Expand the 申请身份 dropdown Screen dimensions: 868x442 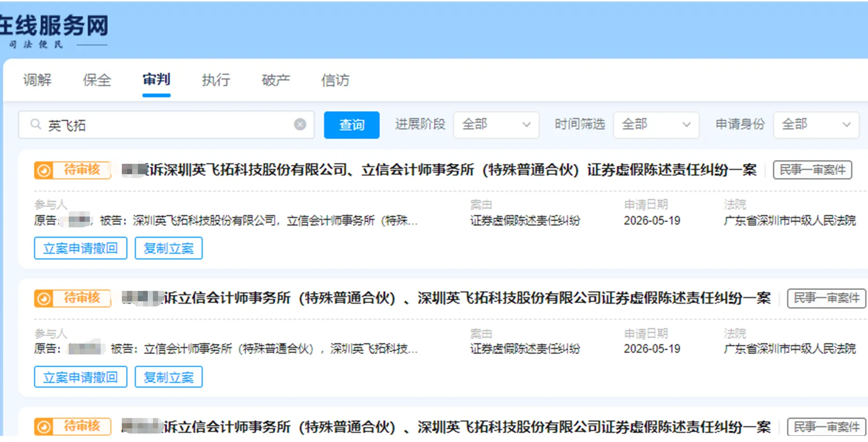(x=816, y=125)
